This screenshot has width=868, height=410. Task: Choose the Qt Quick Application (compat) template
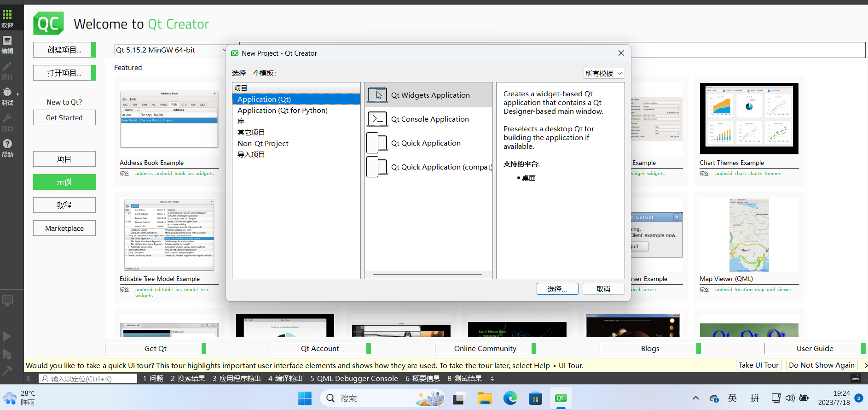[x=428, y=167]
